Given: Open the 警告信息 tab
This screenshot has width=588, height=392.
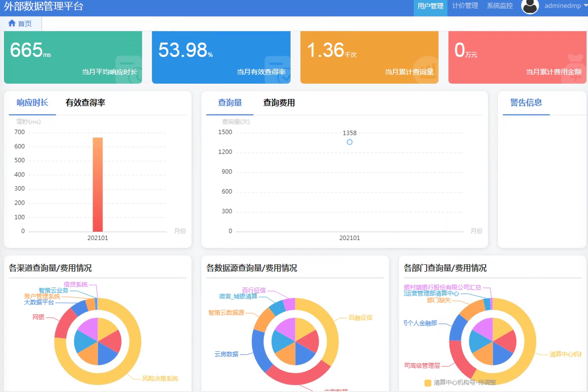Looking at the screenshot, I should (x=526, y=103).
